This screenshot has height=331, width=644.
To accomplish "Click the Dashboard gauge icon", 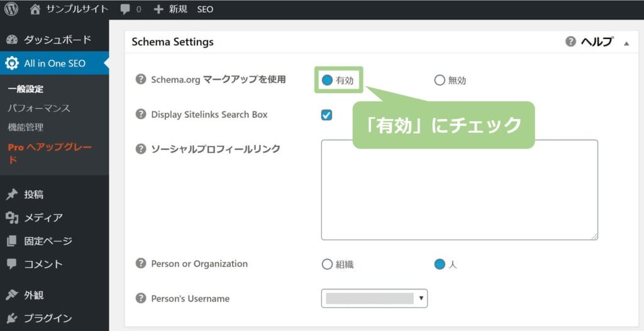I will [x=13, y=40].
